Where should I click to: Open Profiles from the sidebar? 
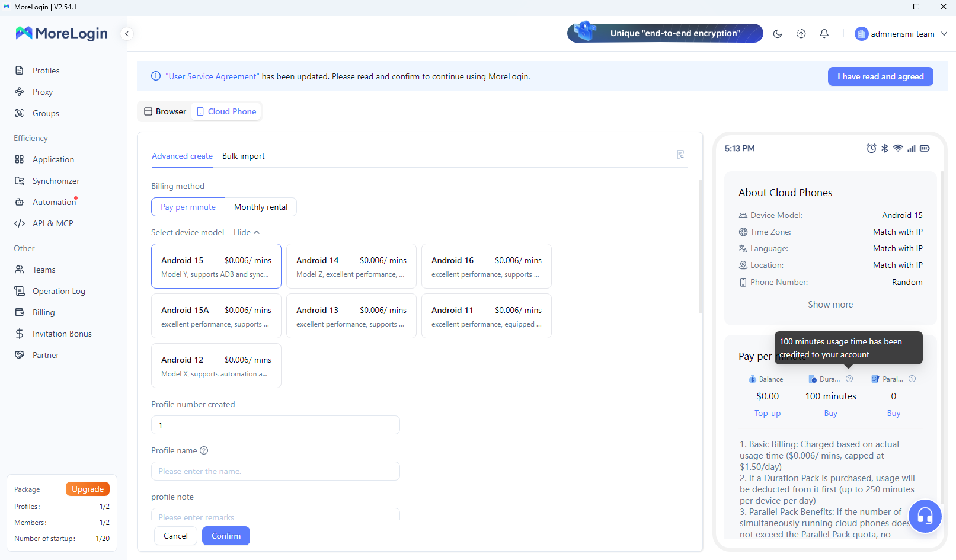[x=46, y=71]
